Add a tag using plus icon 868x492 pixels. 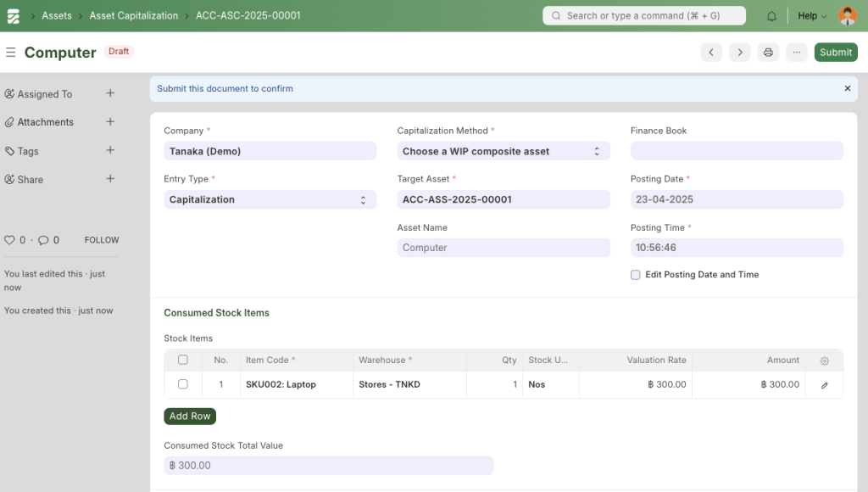110,150
